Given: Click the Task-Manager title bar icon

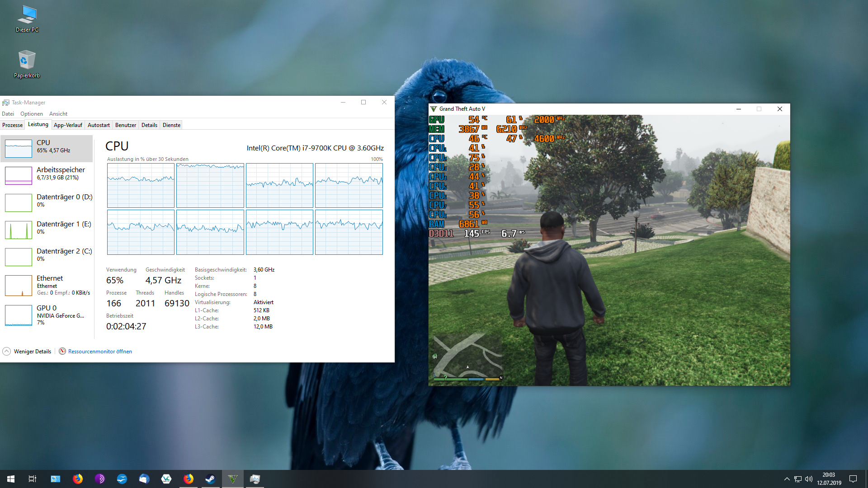Looking at the screenshot, I should pyautogui.click(x=6, y=103).
